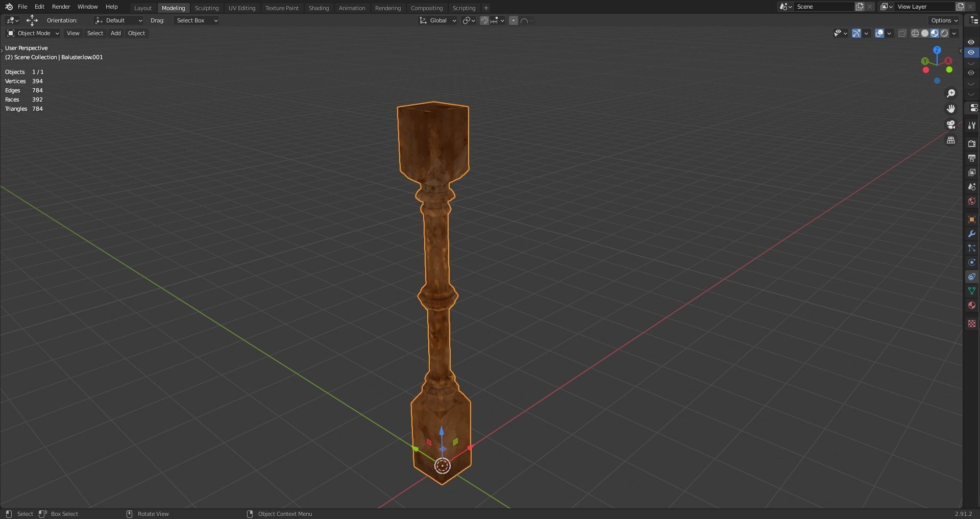The width and height of the screenshot is (980, 519).
Task: Create new scene with copy icon
Action: (x=860, y=7)
